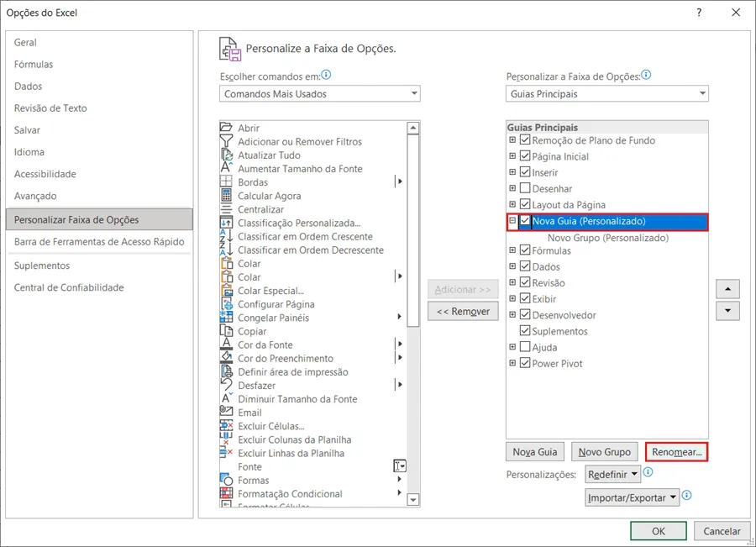Click the Calcular Agora calculator icon
Image resolution: width=756 pixels, height=547 pixels.
[226, 195]
